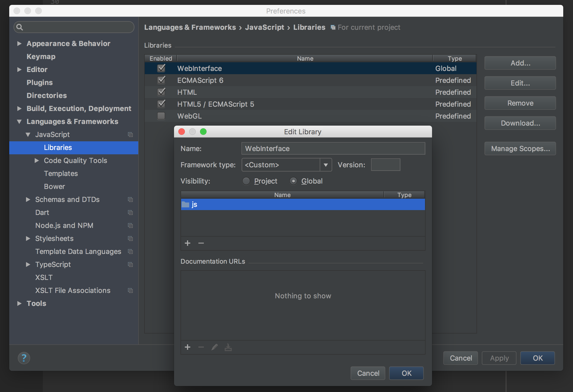
Task: Click the Name field and edit library
Action: [x=333, y=148]
